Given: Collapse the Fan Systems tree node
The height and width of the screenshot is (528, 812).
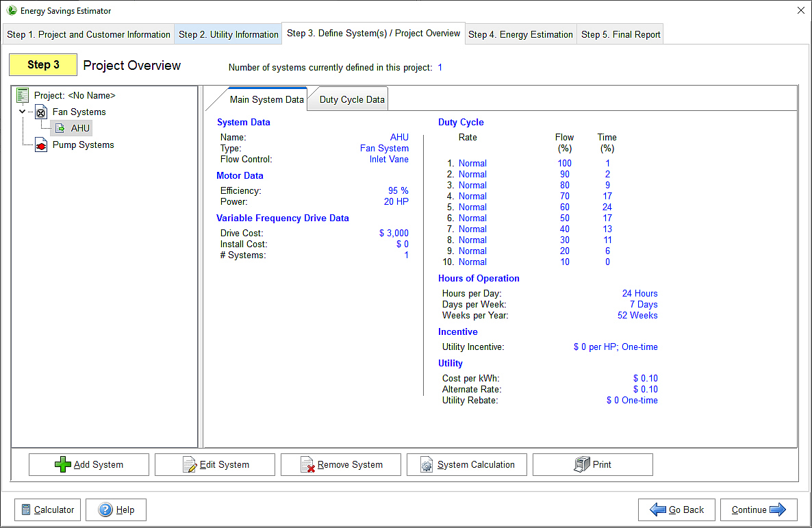Looking at the screenshot, I should (x=23, y=112).
